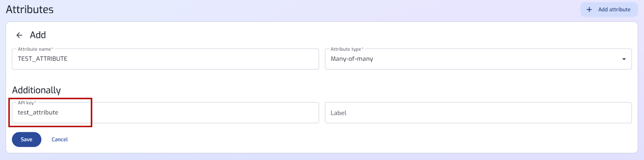This screenshot has width=644, height=160.
Task: Click the Many-of-many selected value text
Action: point(352,59)
